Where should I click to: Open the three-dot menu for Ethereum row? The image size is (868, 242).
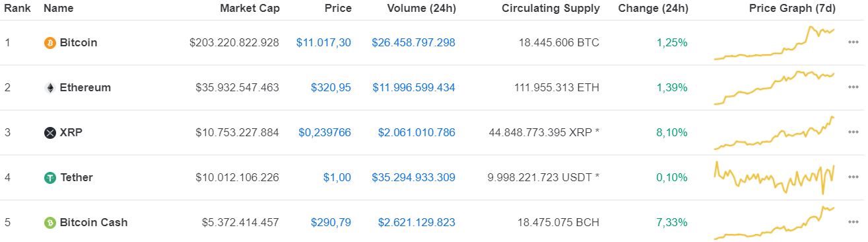point(853,87)
